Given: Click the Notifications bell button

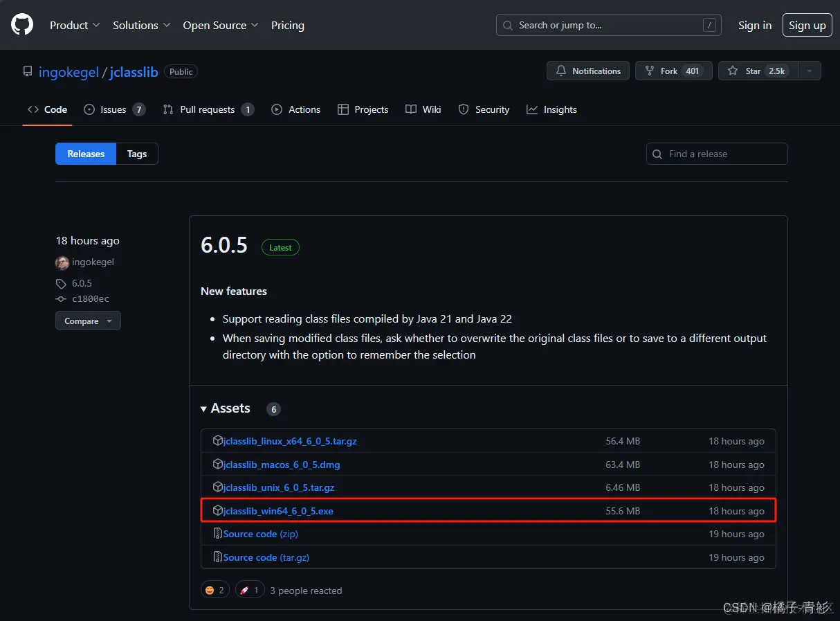Looking at the screenshot, I should tap(588, 71).
